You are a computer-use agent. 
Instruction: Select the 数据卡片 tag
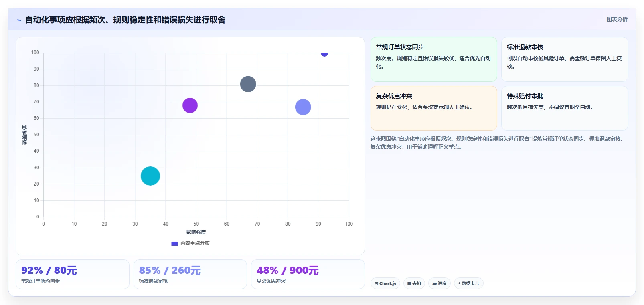(469, 283)
